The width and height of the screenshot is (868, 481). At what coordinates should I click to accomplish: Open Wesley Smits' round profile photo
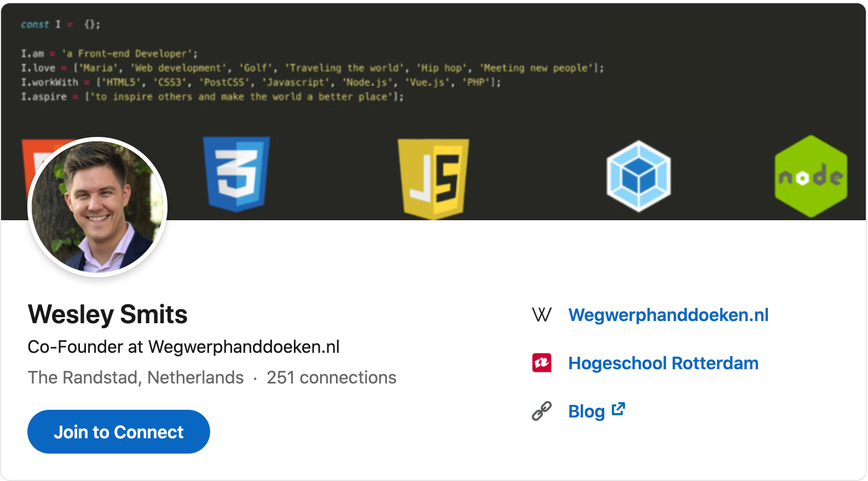click(97, 207)
